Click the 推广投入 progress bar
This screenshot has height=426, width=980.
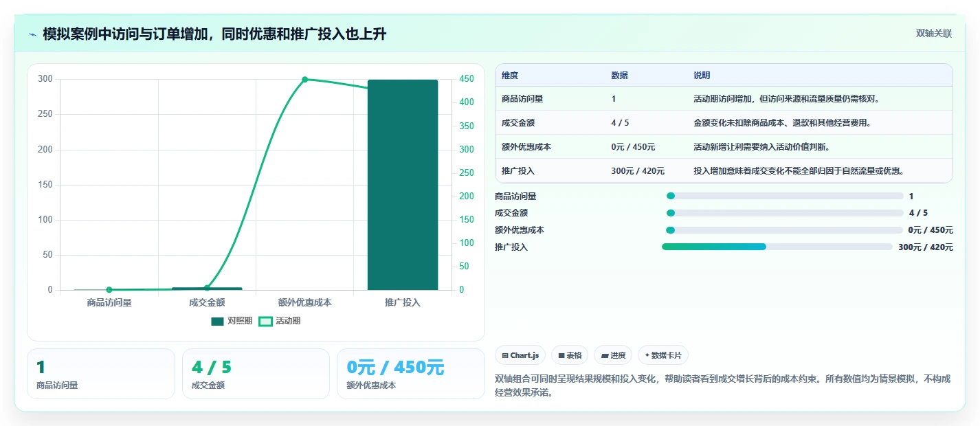(x=777, y=247)
